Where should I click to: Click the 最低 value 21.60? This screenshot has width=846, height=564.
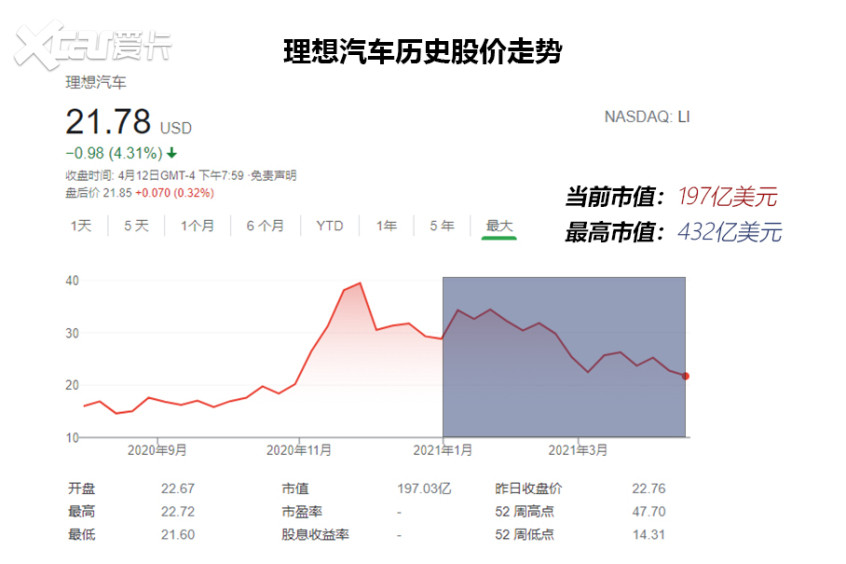[x=178, y=534]
